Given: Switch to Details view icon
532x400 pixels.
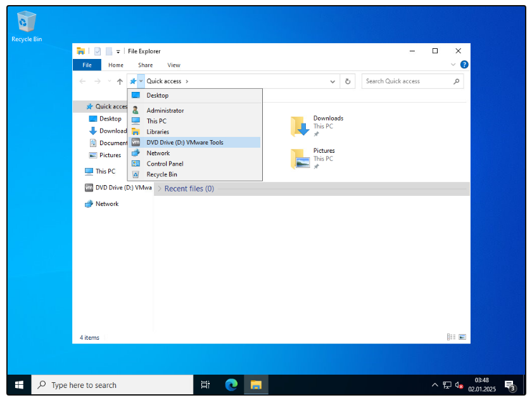Looking at the screenshot, I should click(451, 337).
